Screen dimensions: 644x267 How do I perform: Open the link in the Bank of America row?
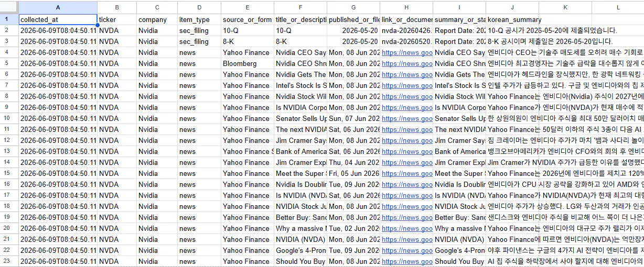tap(407, 151)
